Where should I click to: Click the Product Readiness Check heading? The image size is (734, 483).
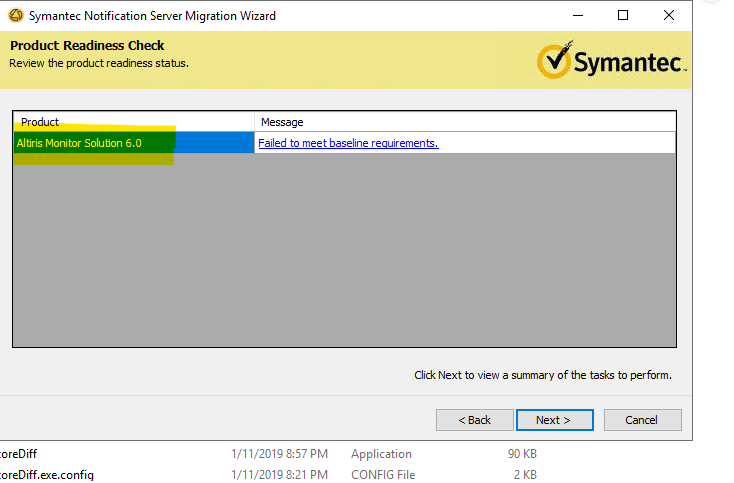pyautogui.click(x=87, y=46)
